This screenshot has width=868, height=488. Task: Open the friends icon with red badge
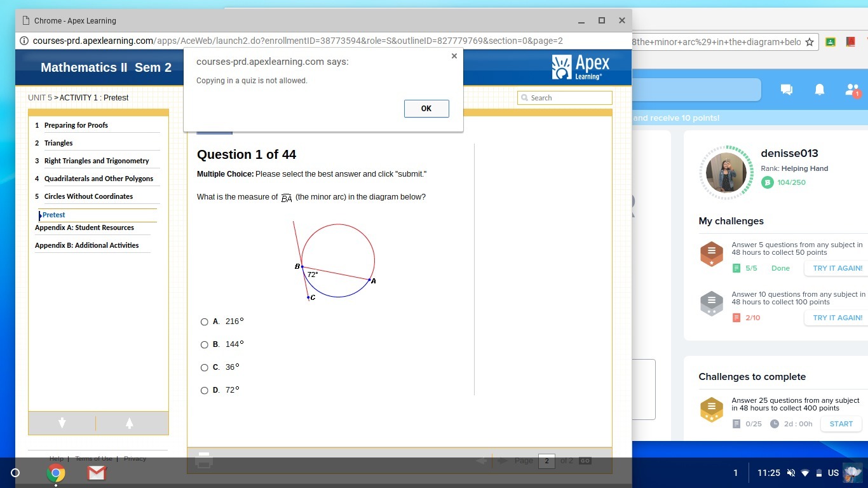pyautogui.click(x=852, y=90)
